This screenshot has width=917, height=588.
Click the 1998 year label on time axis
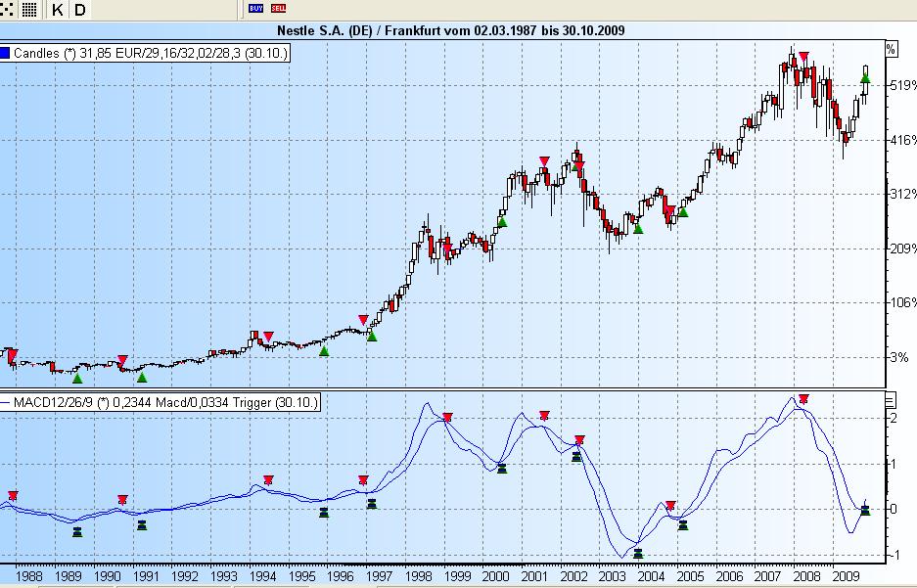418,576
